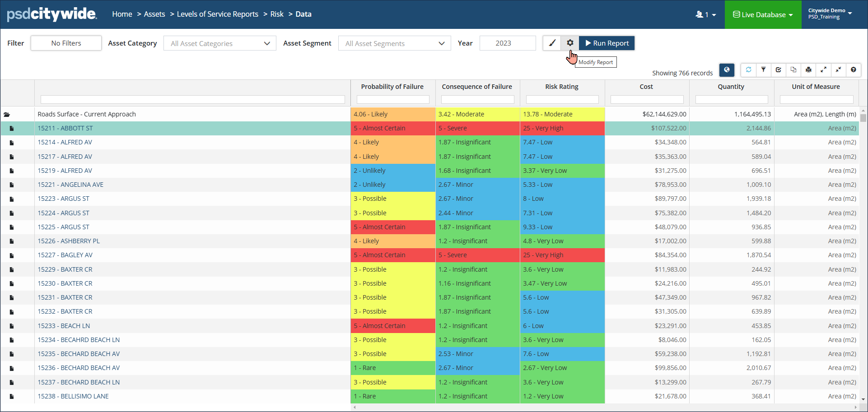Image resolution: width=868 pixels, height=412 pixels.
Task: Open help with the question mark icon
Action: 853,70
